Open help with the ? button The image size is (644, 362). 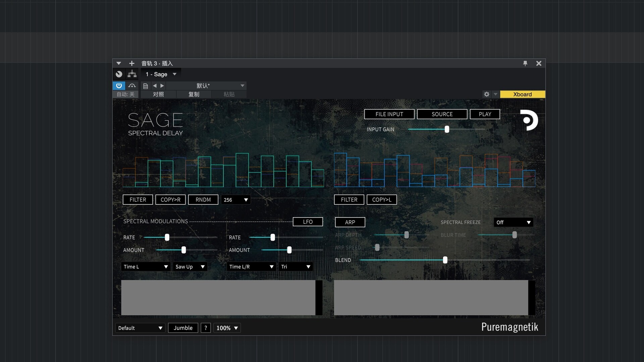(206, 328)
